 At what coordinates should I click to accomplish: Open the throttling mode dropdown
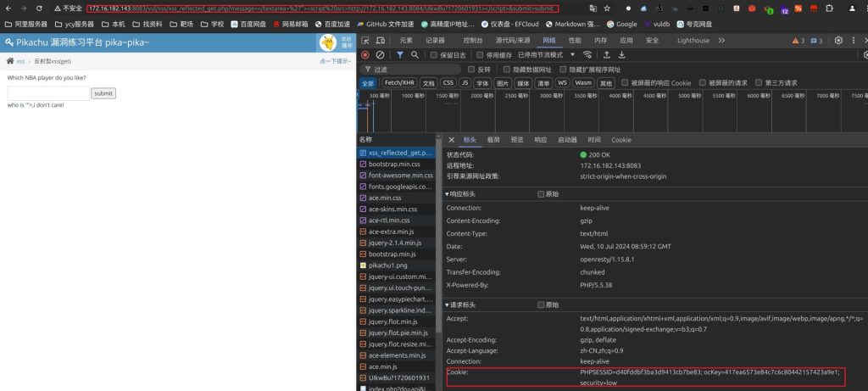coord(547,55)
